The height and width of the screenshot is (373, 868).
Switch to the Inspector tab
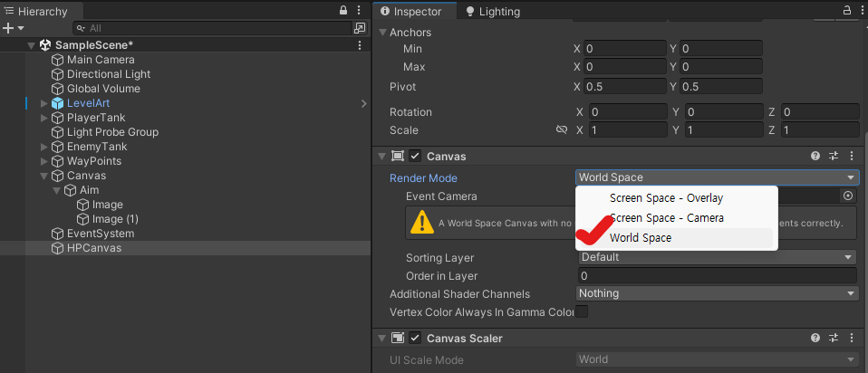pyautogui.click(x=414, y=11)
